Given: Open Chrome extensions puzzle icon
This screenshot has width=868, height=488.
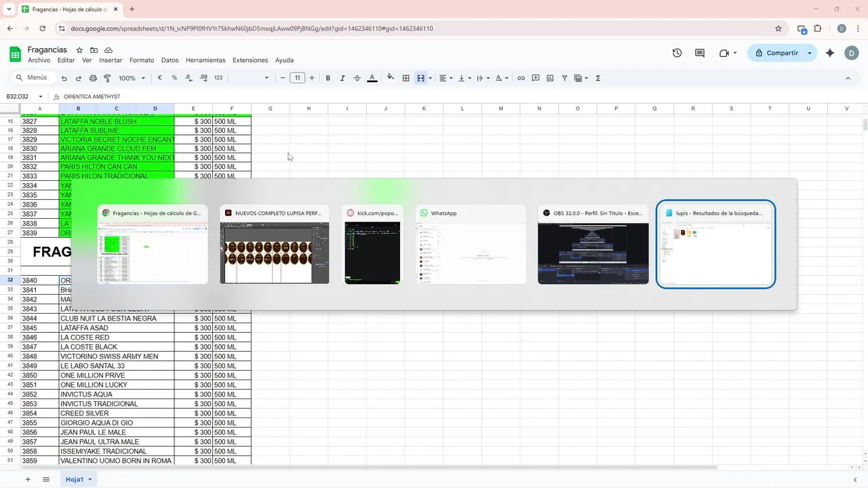Looking at the screenshot, I should point(818,28).
